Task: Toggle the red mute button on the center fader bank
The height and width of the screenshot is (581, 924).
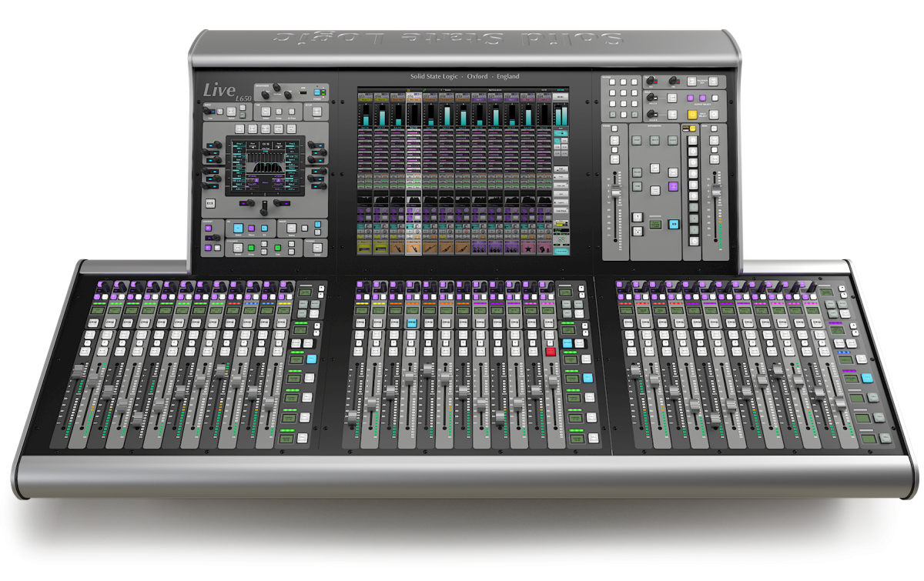Action: pyautogui.click(x=550, y=350)
